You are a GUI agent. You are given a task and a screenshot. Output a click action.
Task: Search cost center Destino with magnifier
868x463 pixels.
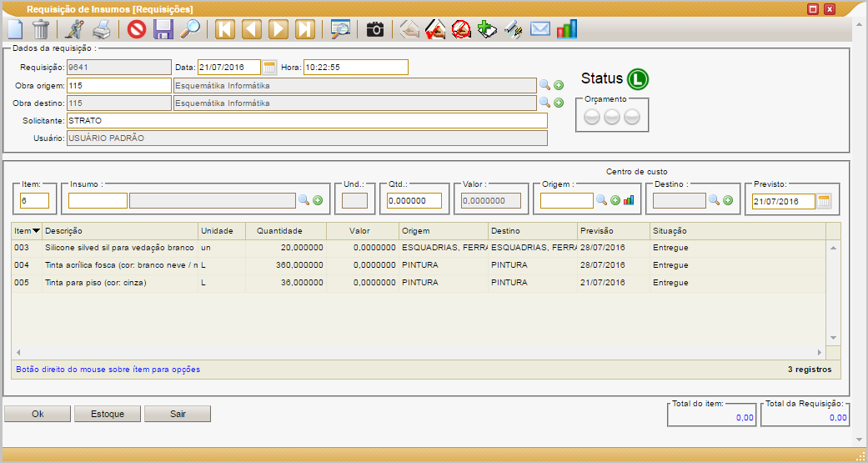[x=714, y=200]
